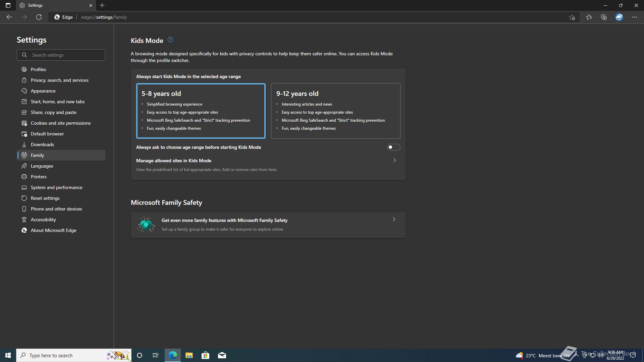This screenshot has height=362, width=644.
Task: Open Mail app from taskbar
Action: click(222, 355)
